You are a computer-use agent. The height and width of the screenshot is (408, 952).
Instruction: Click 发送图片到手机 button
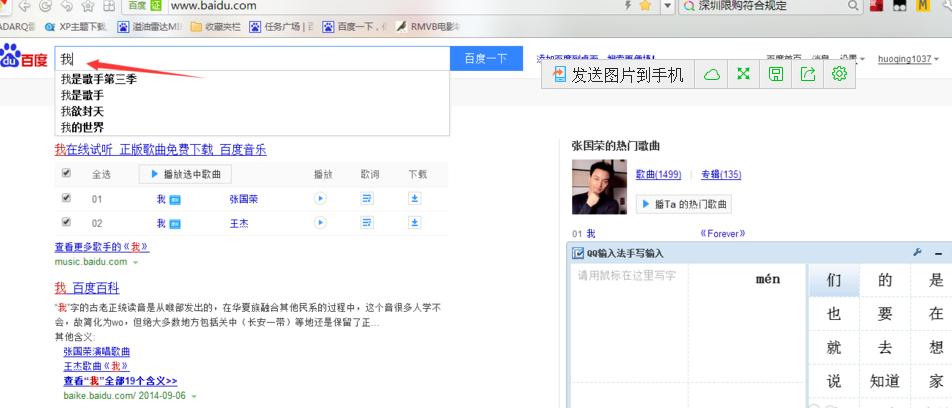(618, 74)
